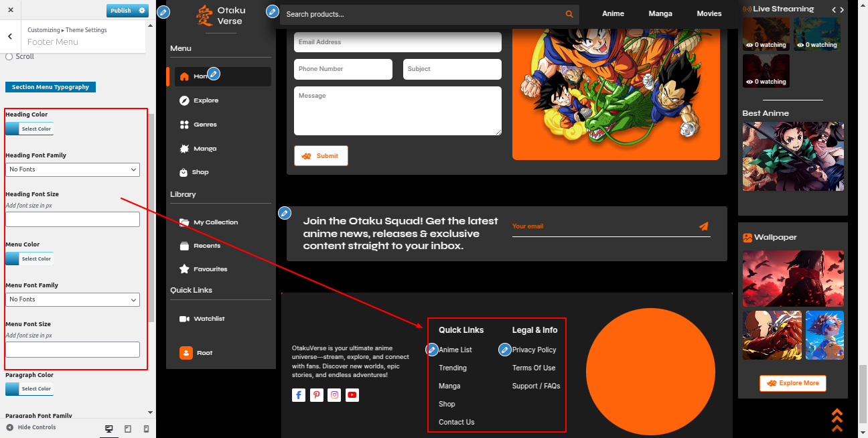Click the scroll-to-top chevrons icon
The width and height of the screenshot is (868, 438).
(x=837, y=420)
